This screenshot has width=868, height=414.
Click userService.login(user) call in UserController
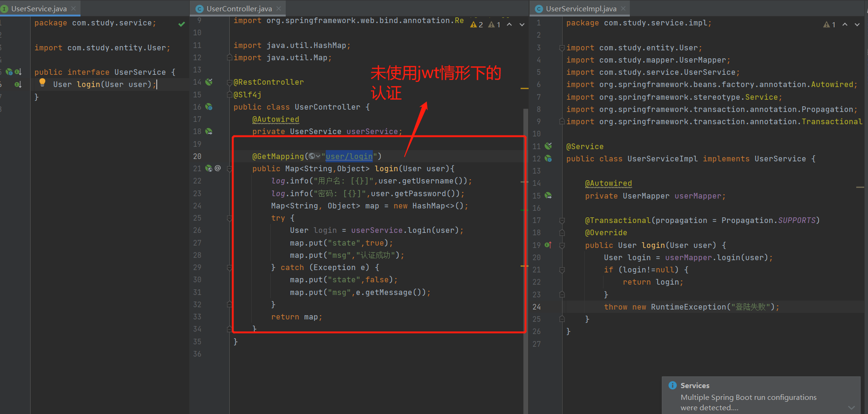point(405,230)
